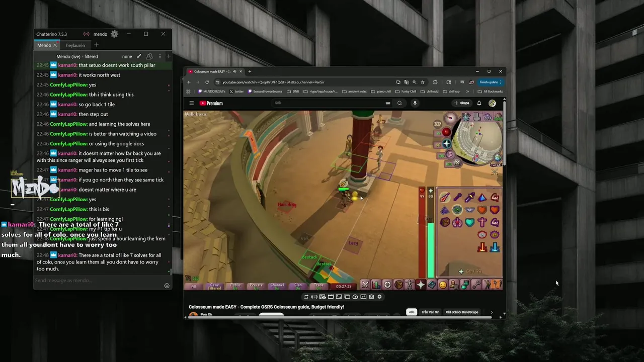Open Chatterino settings gear icon
Image resolution: width=644 pixels, height=362 pixels.
click(114, 34)
